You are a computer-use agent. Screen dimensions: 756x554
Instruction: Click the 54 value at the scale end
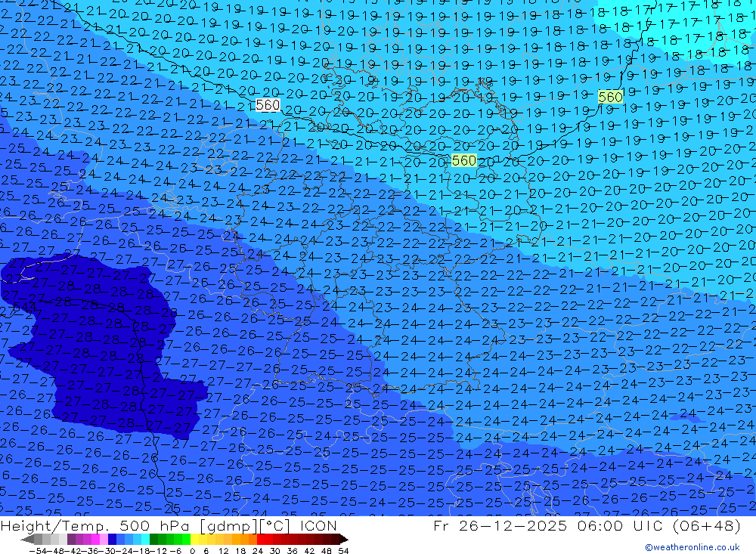pos(343,551)
